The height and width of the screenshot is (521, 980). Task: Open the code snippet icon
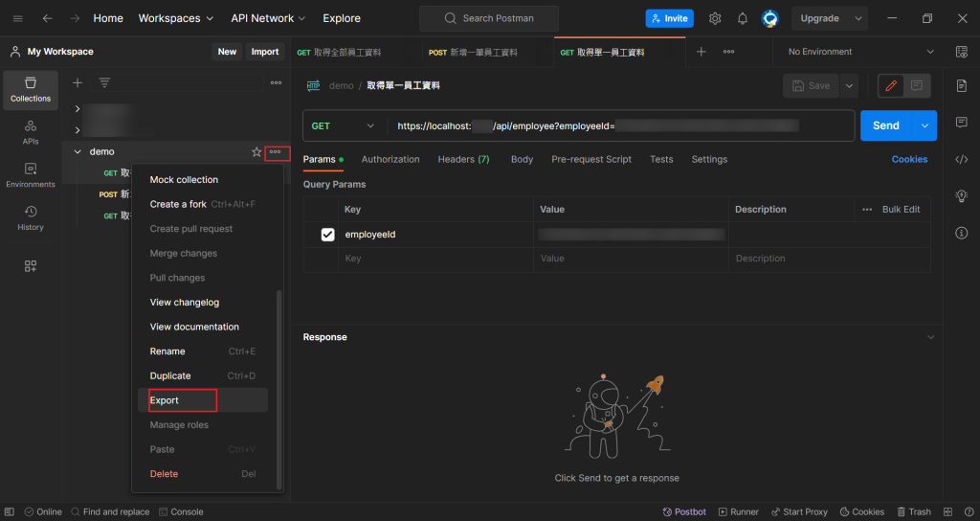coord(962,160)
